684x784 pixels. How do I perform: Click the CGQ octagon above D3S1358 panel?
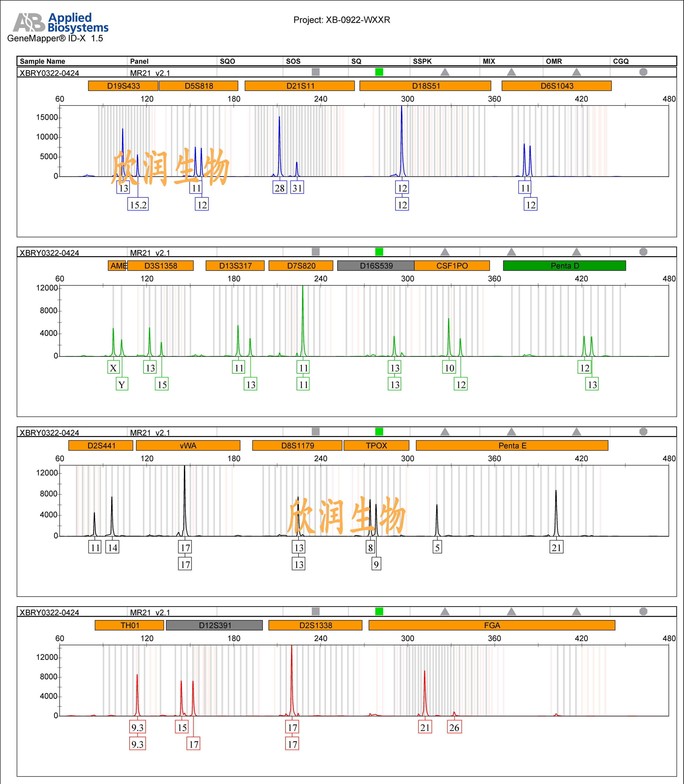(x=643, y=252)
